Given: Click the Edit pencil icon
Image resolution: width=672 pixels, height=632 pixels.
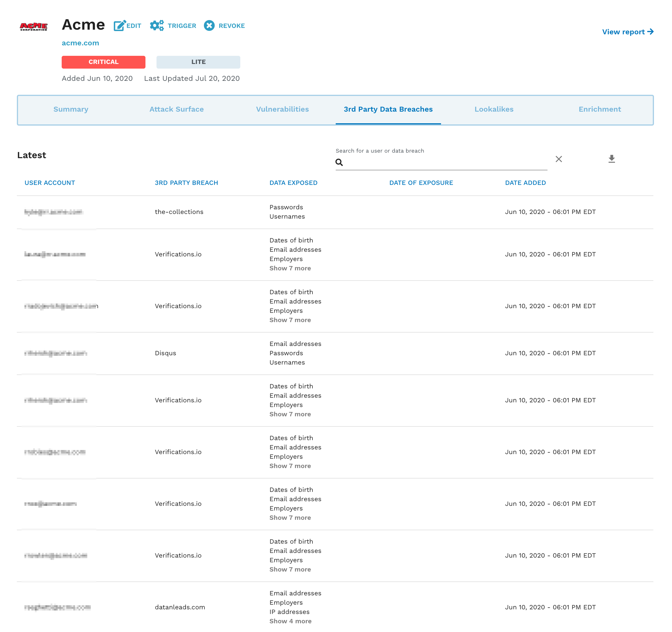Looking at the screenshot, I should point(119,26).
